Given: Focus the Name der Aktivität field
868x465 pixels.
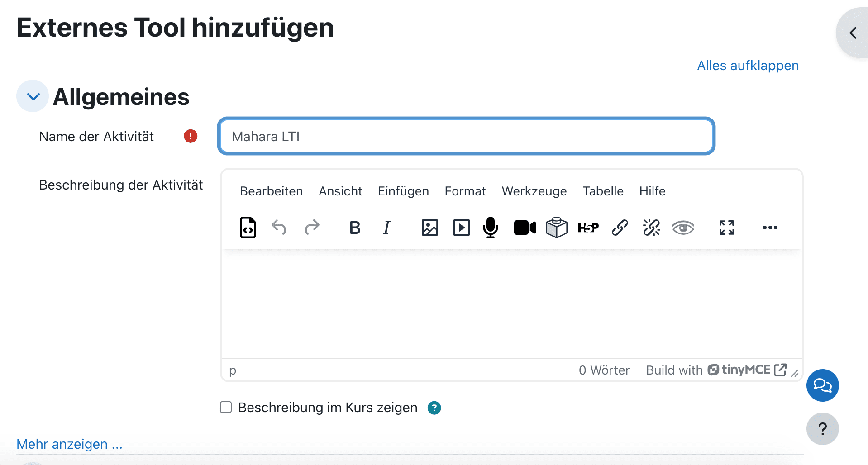Looking at the screenshot, I should click(466, 136).
